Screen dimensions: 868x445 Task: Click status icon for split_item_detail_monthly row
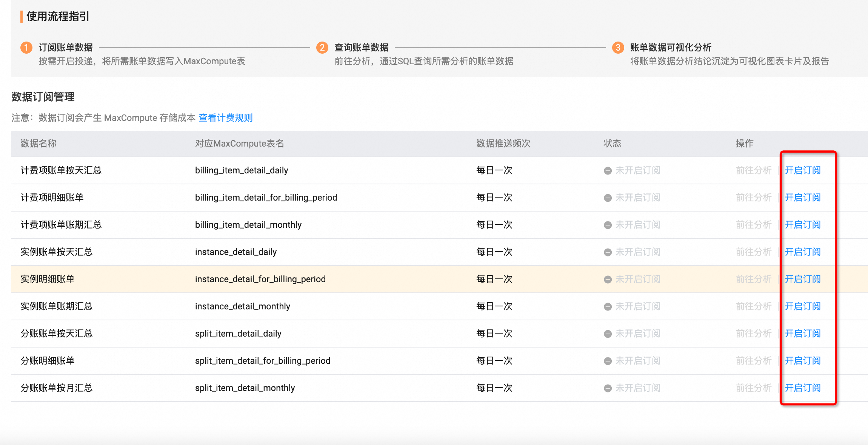tap(608, 388)
